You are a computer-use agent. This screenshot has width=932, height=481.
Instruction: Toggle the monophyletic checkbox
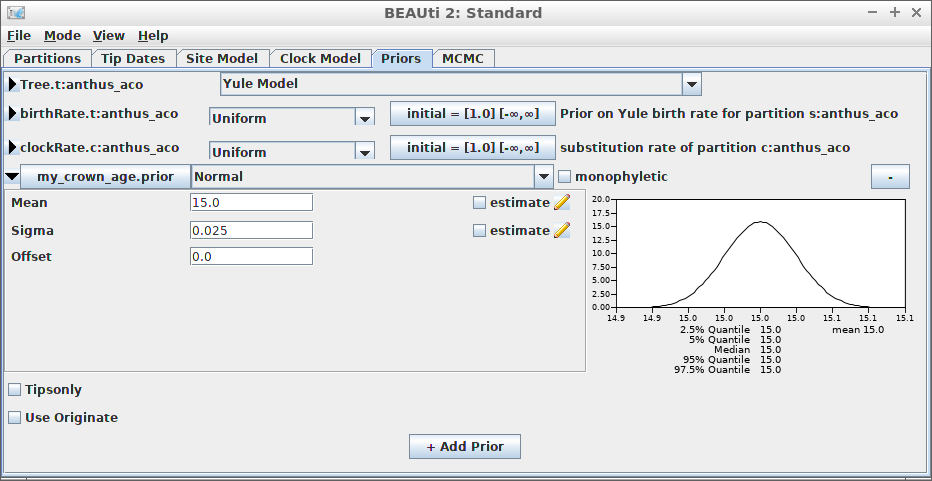[565, 177]
